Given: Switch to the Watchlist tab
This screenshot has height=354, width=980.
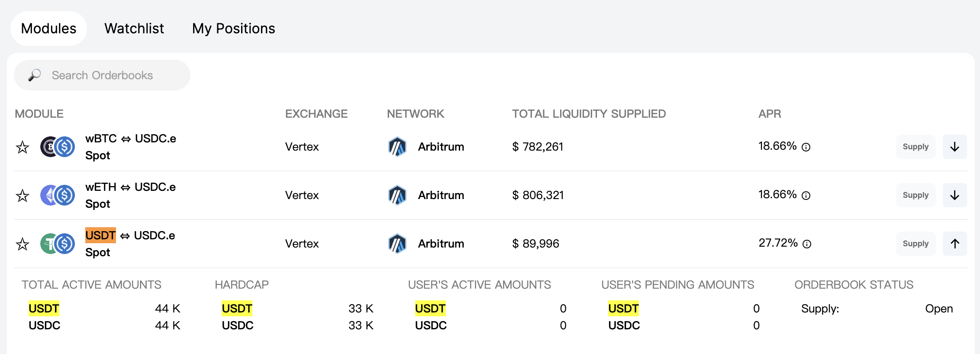Looking at the screenshot, I should point(134,29).
